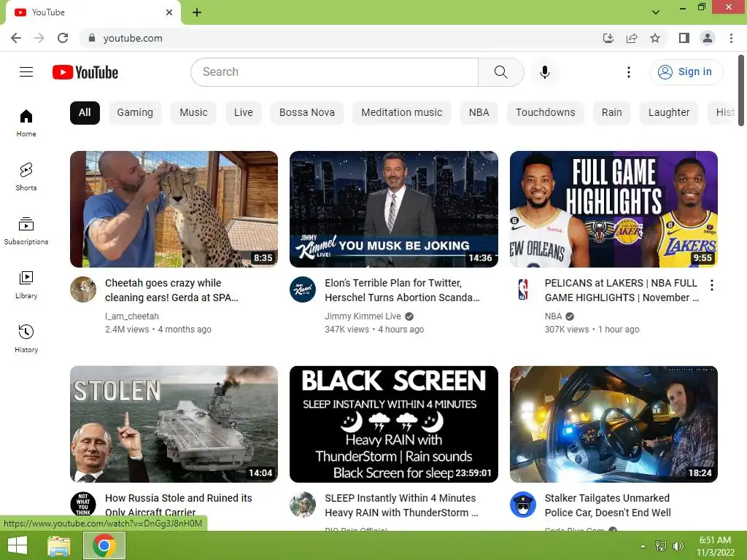Open the police-badge channel avatar
Image resolution: width=747 pixels, height=560 pixels.
coord(523,505)
